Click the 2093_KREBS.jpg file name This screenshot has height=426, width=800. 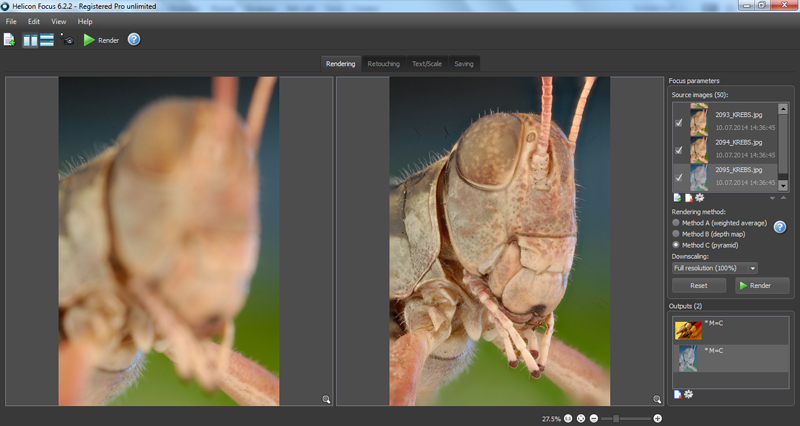point(739,115)
